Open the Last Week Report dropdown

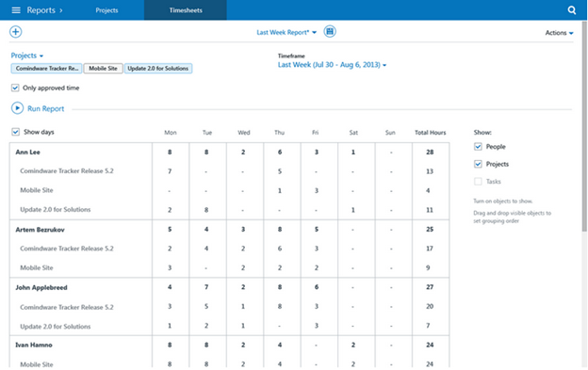coord(286,32)
